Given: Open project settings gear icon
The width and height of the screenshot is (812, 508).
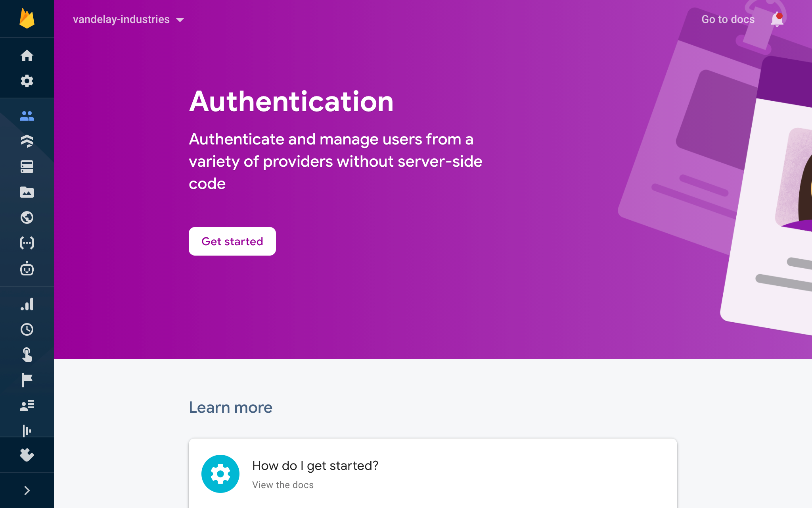Looking at the screenshot, I should [27, 81].
